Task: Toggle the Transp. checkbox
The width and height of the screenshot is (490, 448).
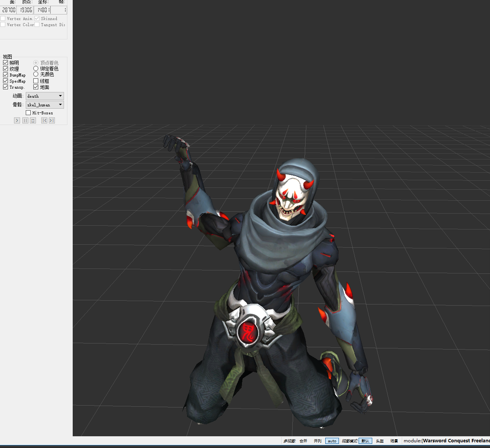Action: pos(6,87)
